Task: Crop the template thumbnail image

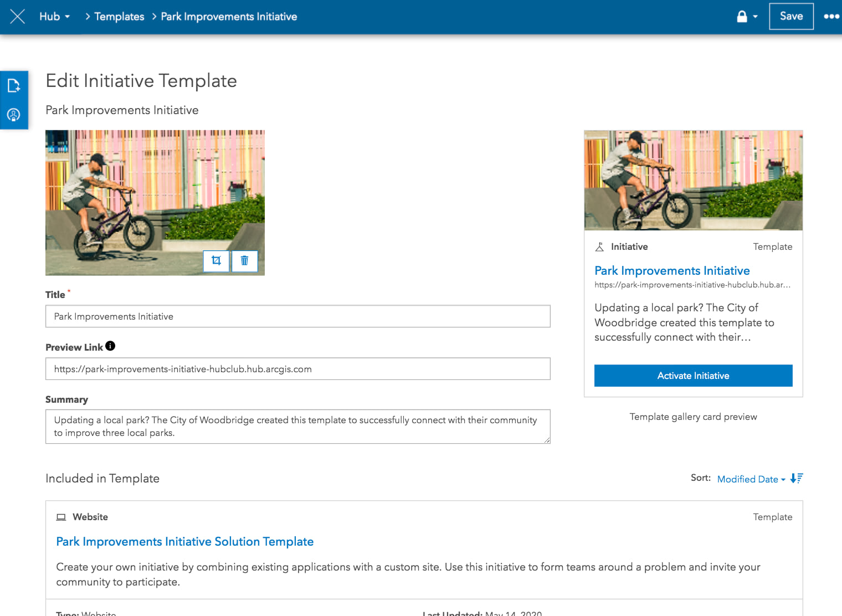Action: 217,260
